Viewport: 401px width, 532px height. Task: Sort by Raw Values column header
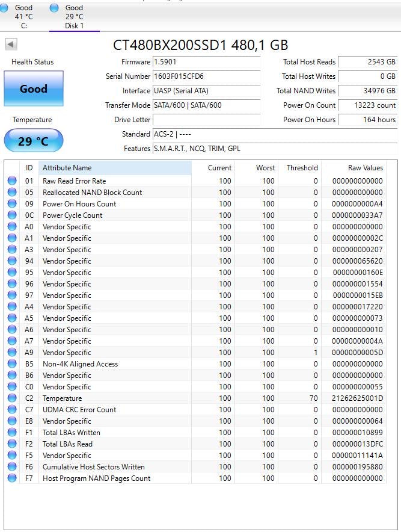[354, 168]
